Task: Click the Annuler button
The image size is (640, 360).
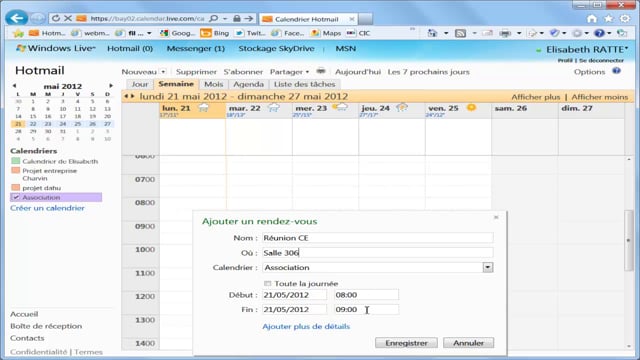Action: point(468,343)
